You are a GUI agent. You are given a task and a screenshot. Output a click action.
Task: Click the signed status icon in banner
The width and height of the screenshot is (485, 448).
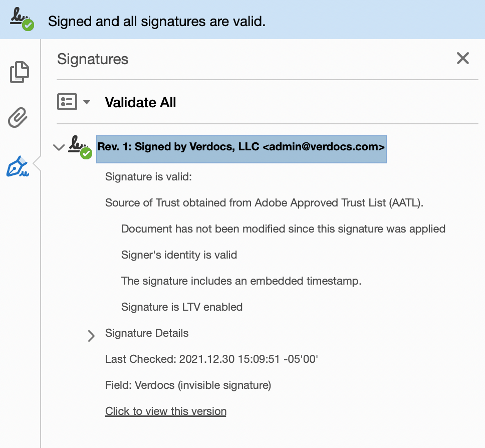[22, 20]
